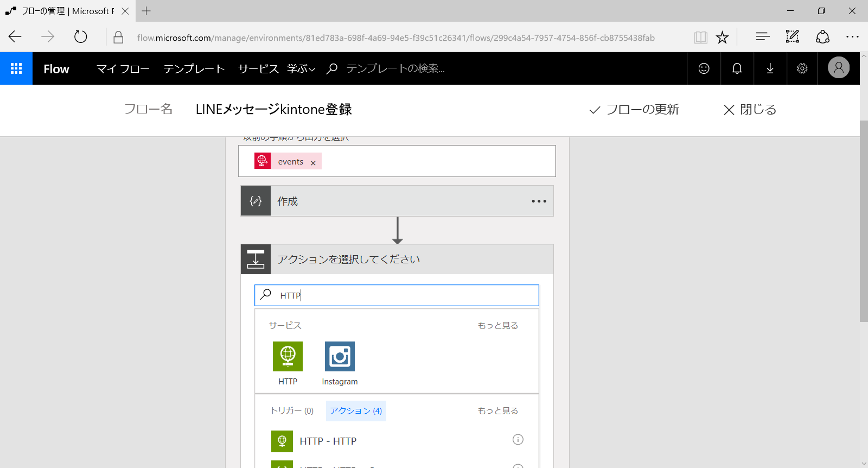Click the info icon for HTTP - HTTP
Screen dimensions: 868x468
click(x=518, y=440)
